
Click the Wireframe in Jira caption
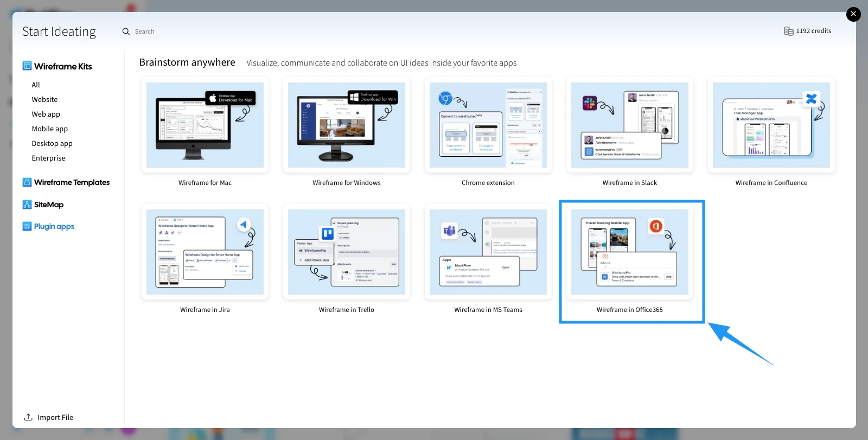tap(205, 310)
